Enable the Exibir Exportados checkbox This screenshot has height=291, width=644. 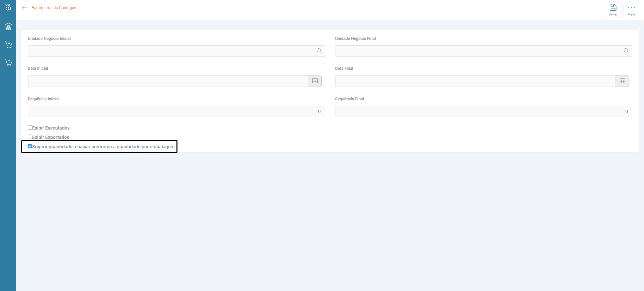[30, 137]
